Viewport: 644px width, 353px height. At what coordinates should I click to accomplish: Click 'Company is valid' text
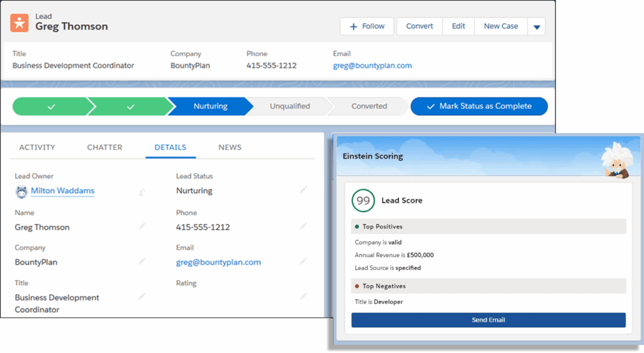tap(378, 242)
